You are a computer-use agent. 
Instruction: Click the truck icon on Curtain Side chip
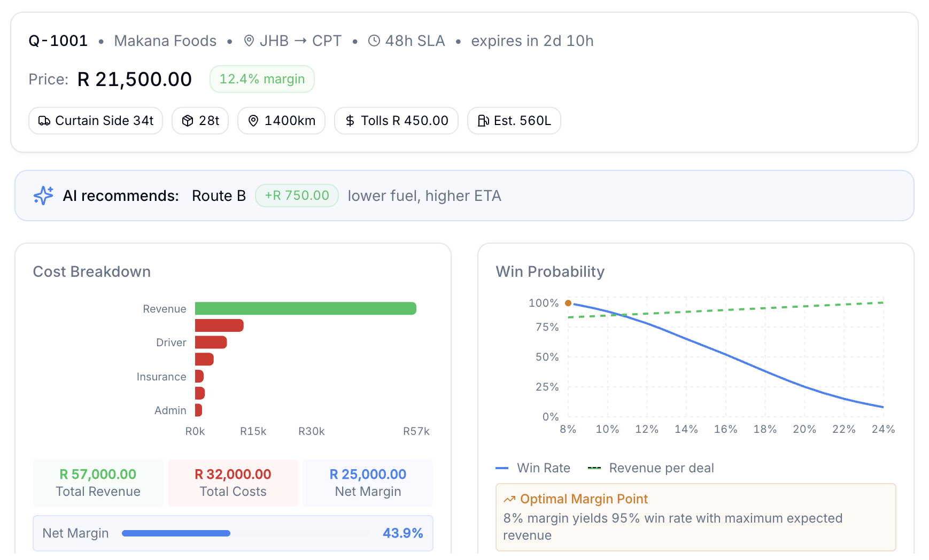(45, 121)
